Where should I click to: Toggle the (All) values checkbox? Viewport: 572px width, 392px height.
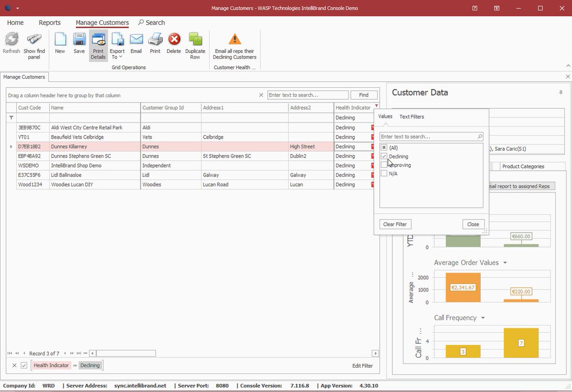(x=384, y=148)
